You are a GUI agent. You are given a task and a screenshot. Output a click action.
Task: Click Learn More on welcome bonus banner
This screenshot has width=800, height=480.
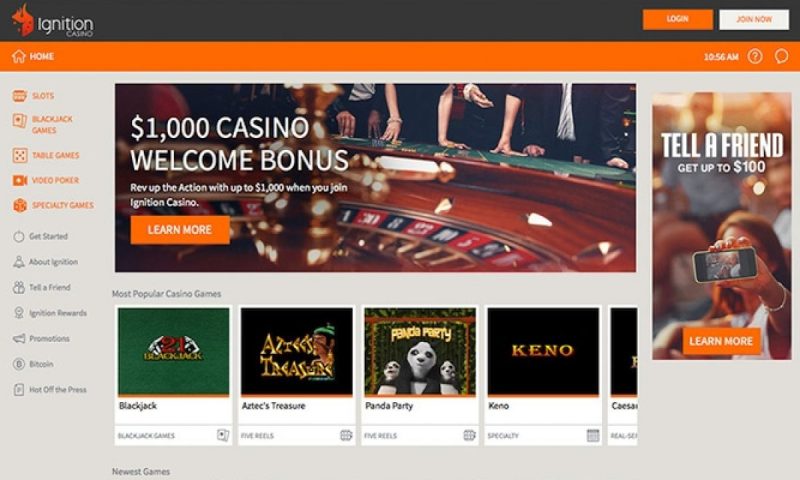coord(180,230)
